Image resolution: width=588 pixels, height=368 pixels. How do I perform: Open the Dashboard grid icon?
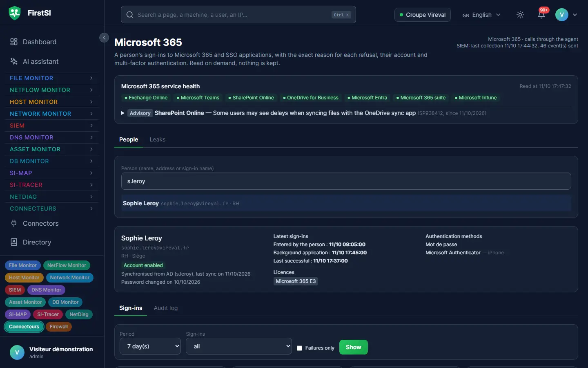click(14, 42)
